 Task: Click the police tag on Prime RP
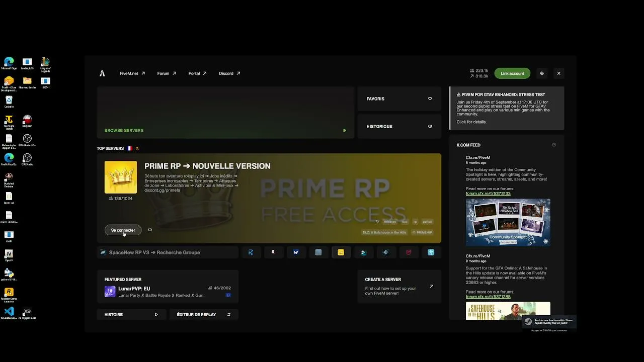coord(427,222)
